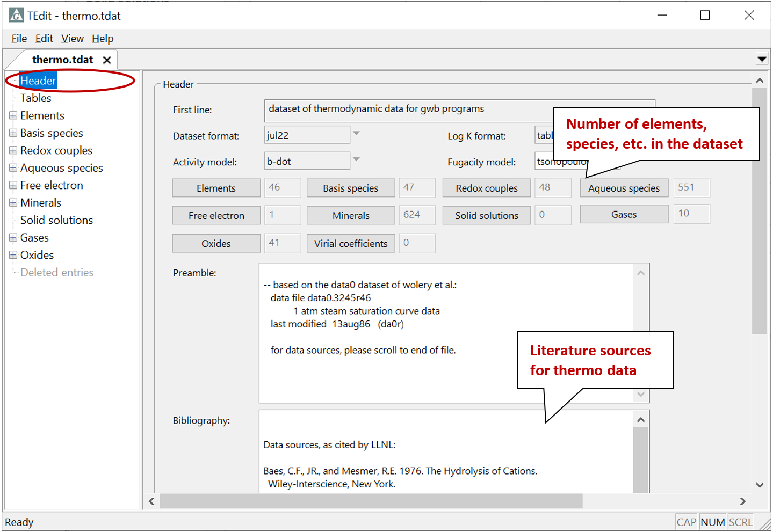The image size is (773, 532).
Task: Click inside the Preamble text area
Action: [x=446, y=333]
